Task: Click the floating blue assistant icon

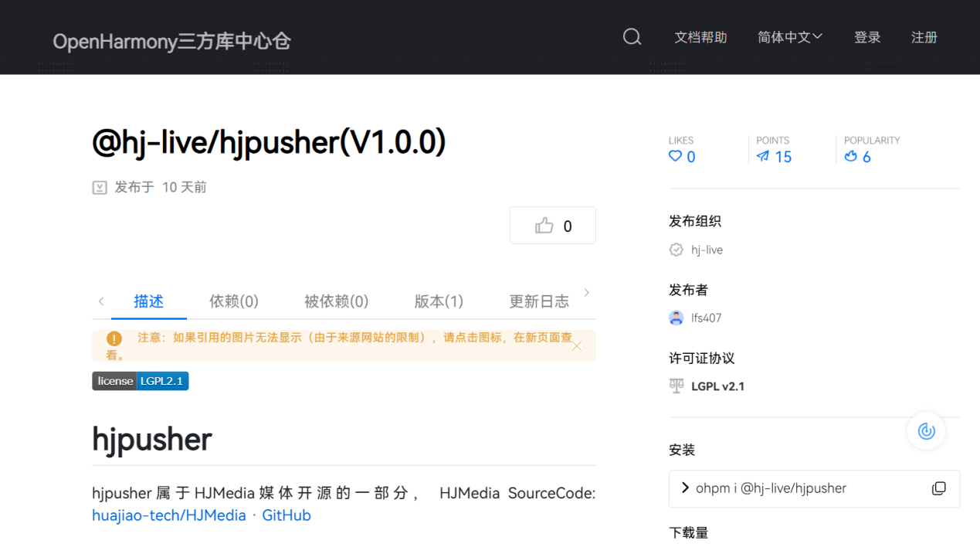Action: pyautogui.click(x=926, y=431)
